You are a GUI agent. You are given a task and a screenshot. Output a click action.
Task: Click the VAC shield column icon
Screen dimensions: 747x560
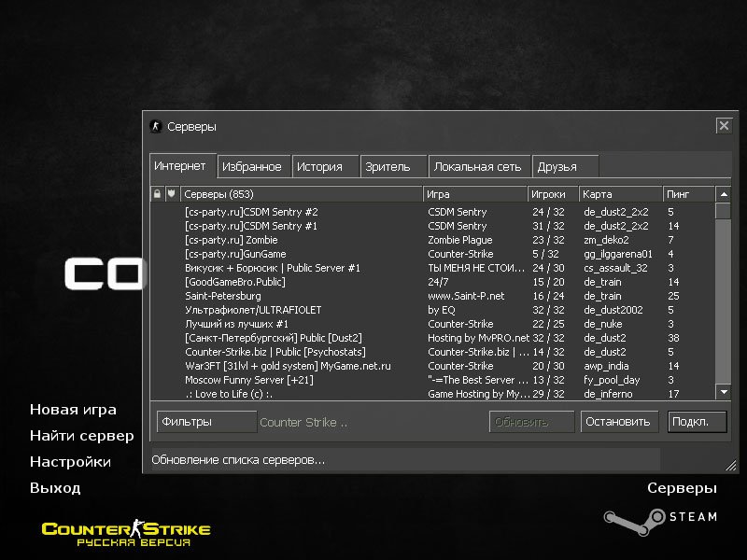click(x=172, y=194)
